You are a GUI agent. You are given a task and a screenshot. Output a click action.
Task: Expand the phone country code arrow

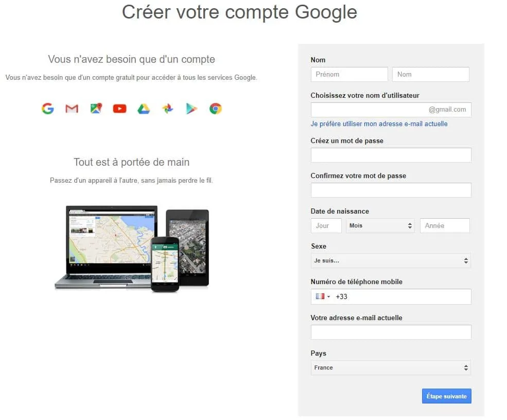tap(328, 296)
